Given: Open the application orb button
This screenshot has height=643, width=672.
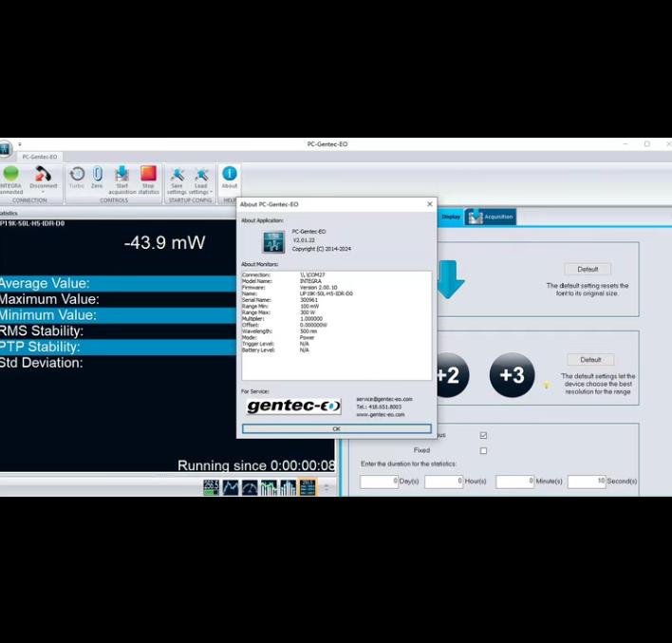Looking at the screenshot, I should pyautogui.click(x=5, y=149).
